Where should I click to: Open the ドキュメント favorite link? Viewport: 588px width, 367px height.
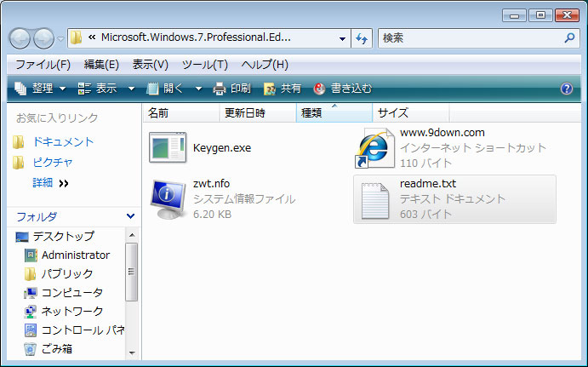pos(63,142)
